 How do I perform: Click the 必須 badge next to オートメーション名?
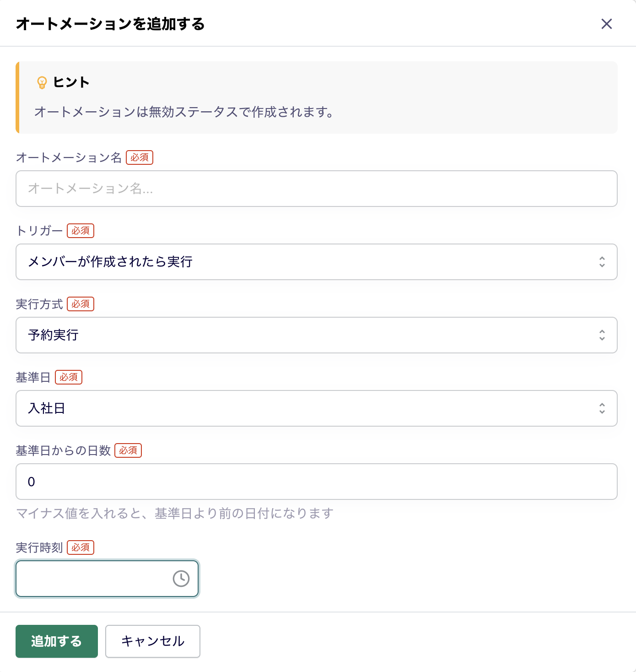coord(139,157)
